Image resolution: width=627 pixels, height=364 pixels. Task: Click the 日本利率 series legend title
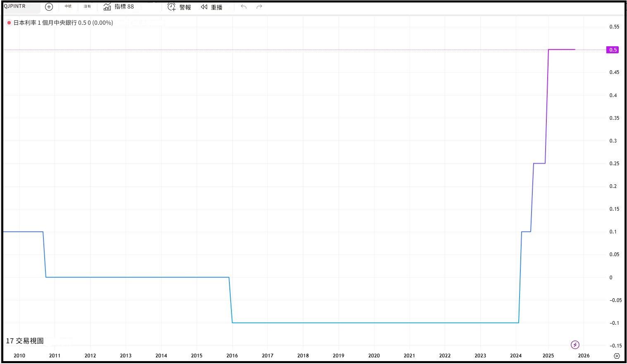(45, 23)
